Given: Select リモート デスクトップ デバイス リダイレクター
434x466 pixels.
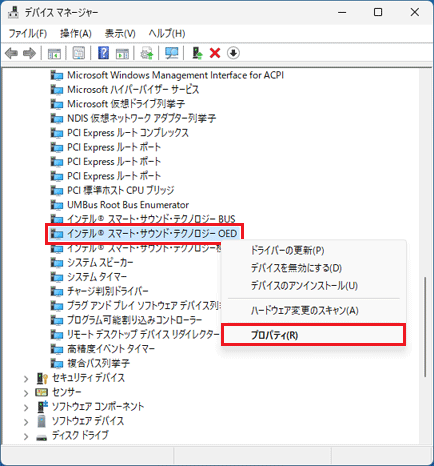Looking at the screenshot, I should (143, 335).
